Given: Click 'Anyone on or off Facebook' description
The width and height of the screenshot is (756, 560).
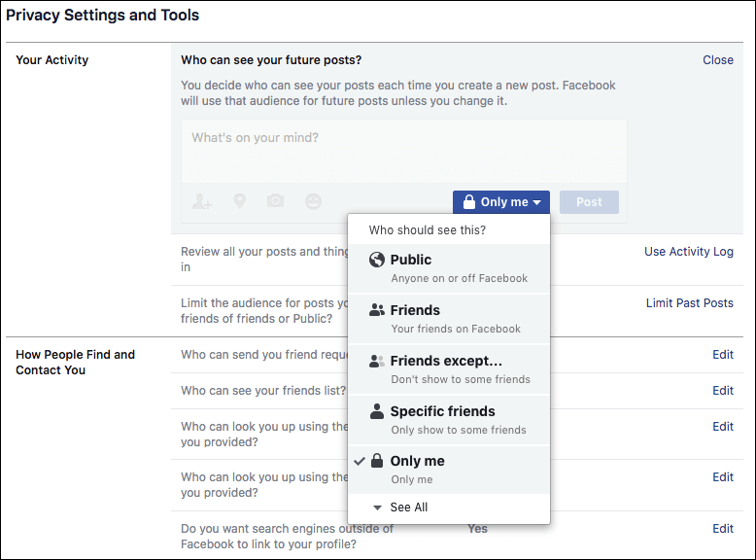Looking at the screenshot, I should [460, 278].
